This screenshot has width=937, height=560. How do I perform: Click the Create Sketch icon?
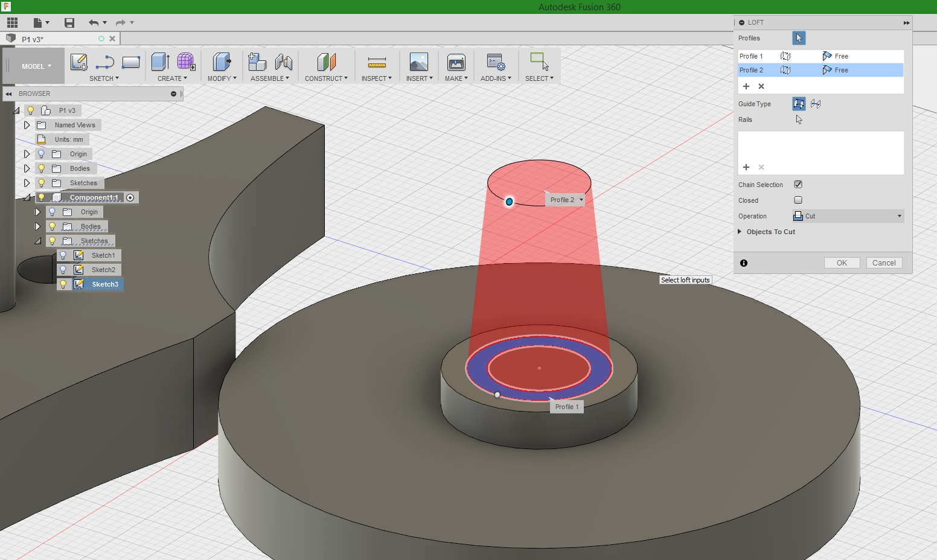coord(79,62)
